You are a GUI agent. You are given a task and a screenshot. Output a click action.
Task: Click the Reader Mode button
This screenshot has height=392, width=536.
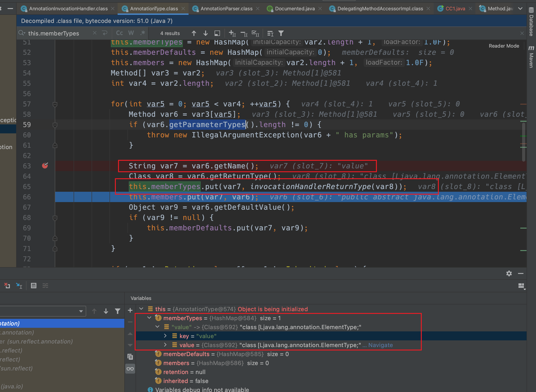pyautogui.click(x=503, y=46)
